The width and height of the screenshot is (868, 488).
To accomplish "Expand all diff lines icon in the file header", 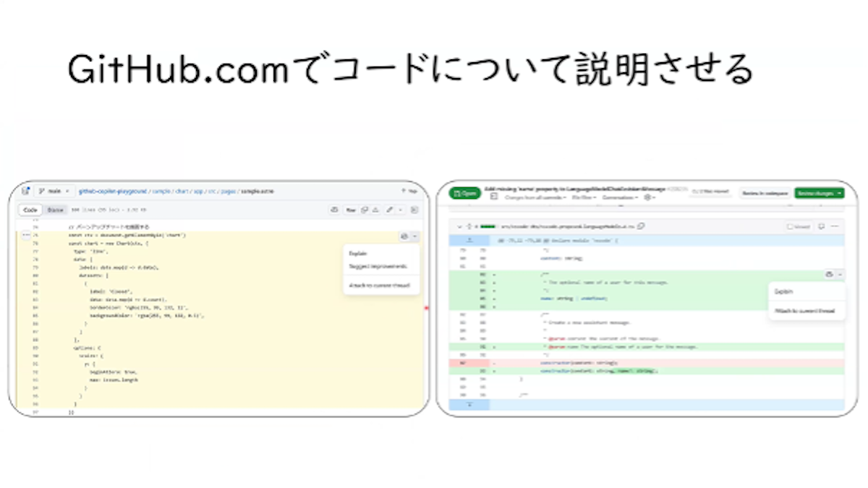I will point(469,226).
